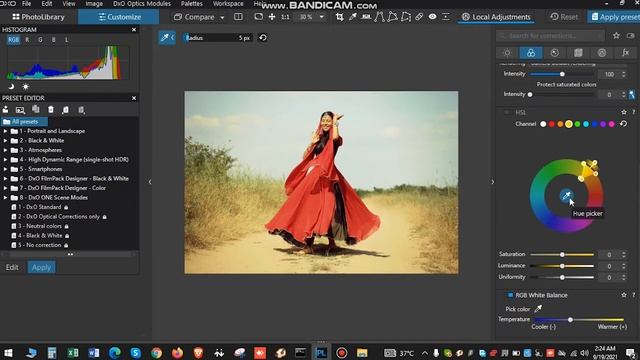Click Apply preset button
Viewport: 640px width, 360px height.
pyautogui.click(x=615, y=17)
